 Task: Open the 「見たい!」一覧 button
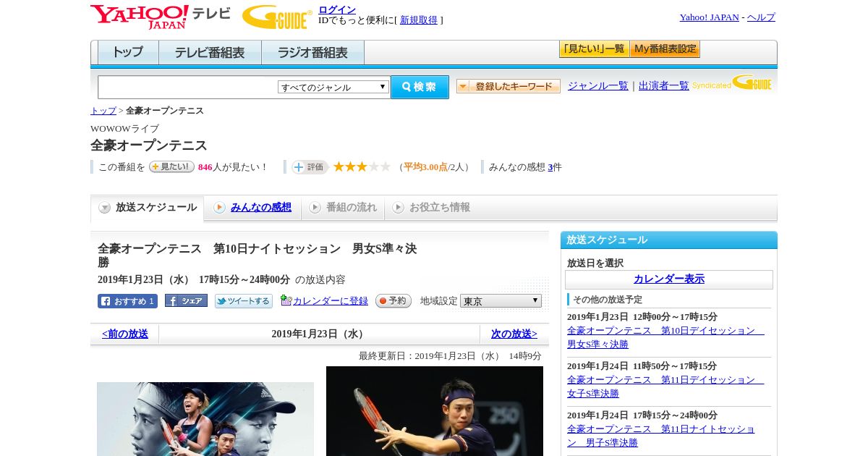tap(594, 49)
